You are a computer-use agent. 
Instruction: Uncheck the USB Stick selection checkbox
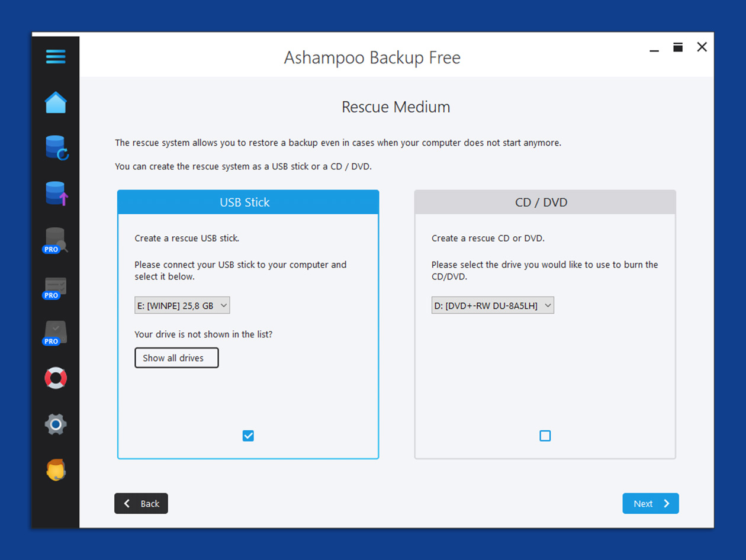click(248, 436)
